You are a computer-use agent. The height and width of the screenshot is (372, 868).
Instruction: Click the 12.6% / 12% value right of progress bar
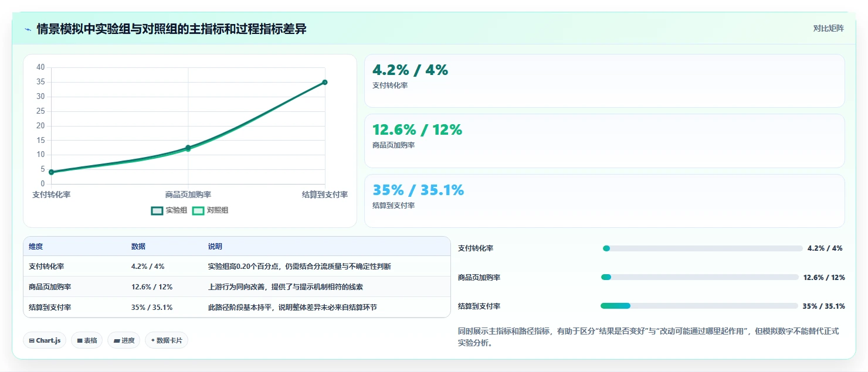click(824, 278)
